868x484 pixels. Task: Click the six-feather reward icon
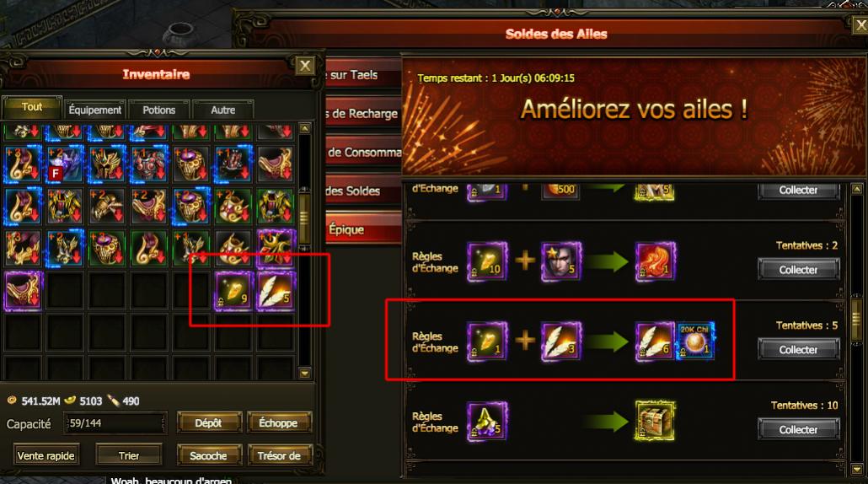tap(654, 341)
